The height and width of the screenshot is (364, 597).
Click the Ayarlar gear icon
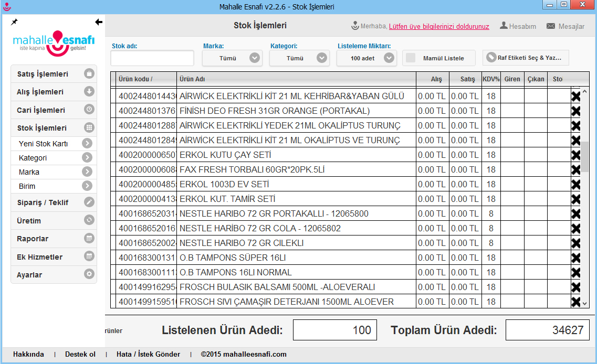pos(89,274)
